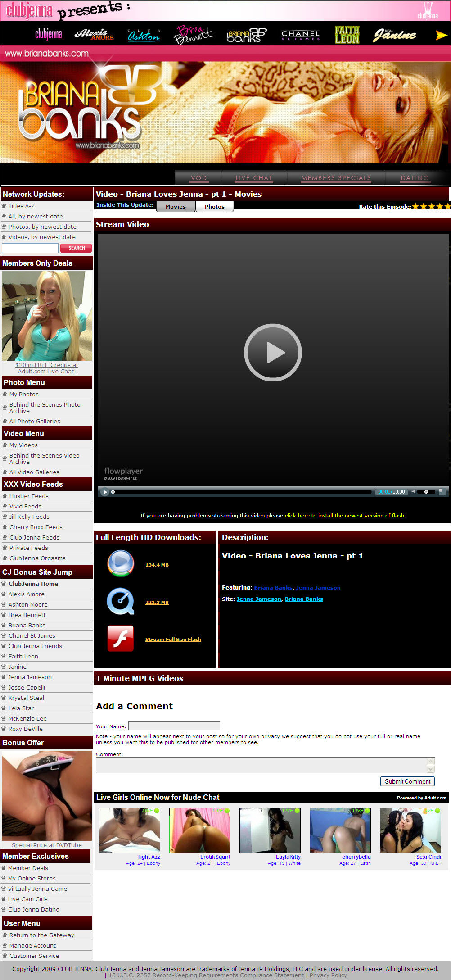Image resolution: width=451 pixels, height=980 pixels.
Task: Open ClubJenna Home in Bonus Site Jump
Action: point(33,584)
